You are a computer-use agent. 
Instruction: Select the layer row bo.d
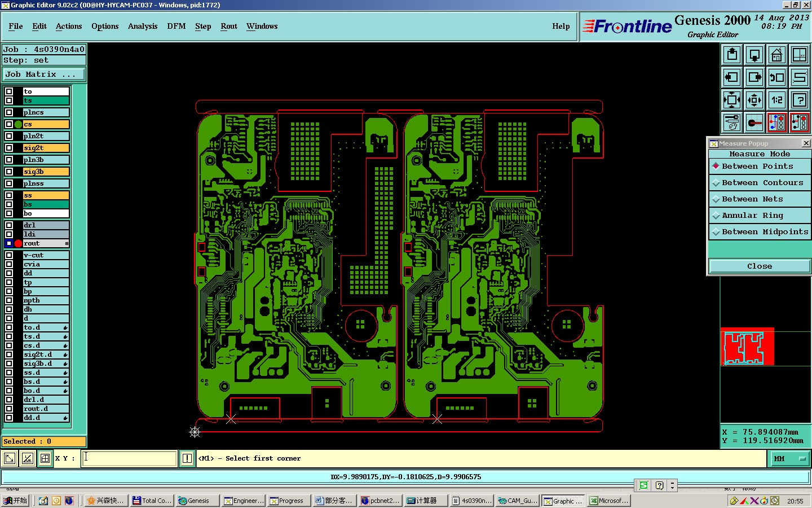point(46,391)
